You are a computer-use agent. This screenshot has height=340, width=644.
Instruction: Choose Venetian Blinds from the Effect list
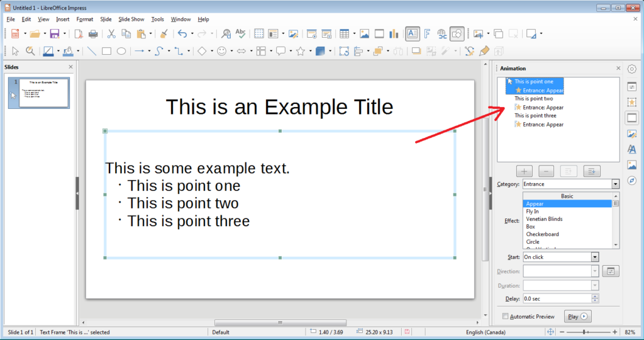tap(544, 219)
